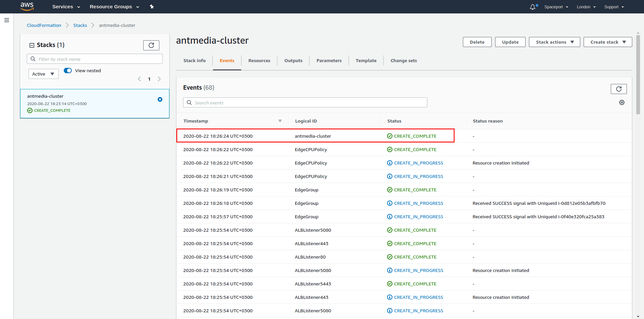
Task: Click the Delete button
Action: pyautogui.click(x=477, y=42)
